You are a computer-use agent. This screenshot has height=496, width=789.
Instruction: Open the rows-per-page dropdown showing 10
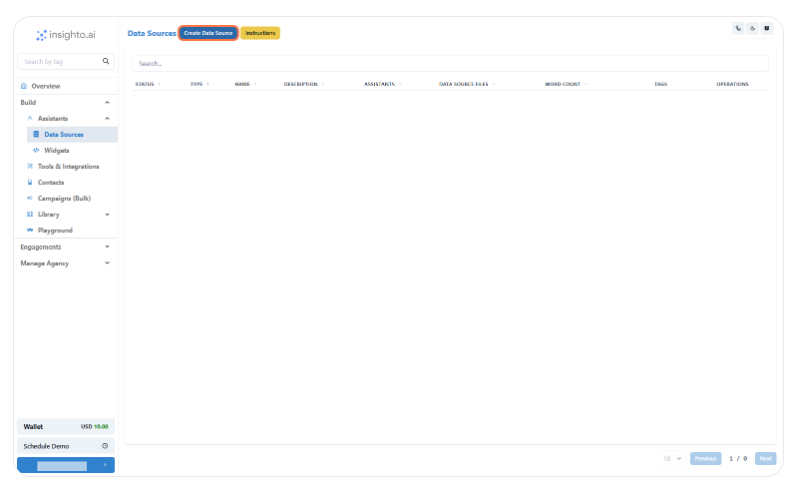pos(671,459)
